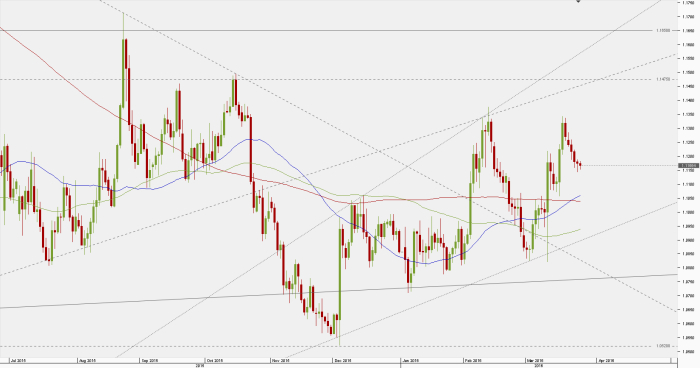
Task: Click the Oct label on the time axis
Action: click(x=214, y=360)
